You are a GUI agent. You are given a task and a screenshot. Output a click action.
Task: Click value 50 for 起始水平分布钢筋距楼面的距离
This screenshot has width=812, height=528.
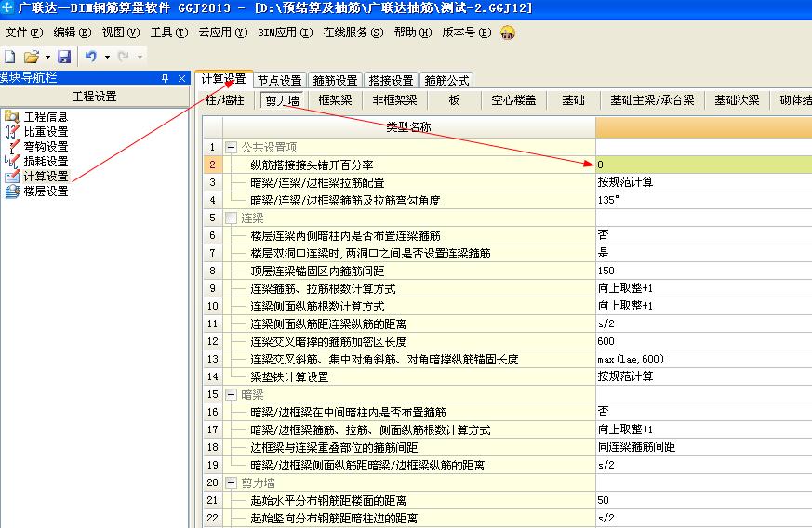click(704, 500)
